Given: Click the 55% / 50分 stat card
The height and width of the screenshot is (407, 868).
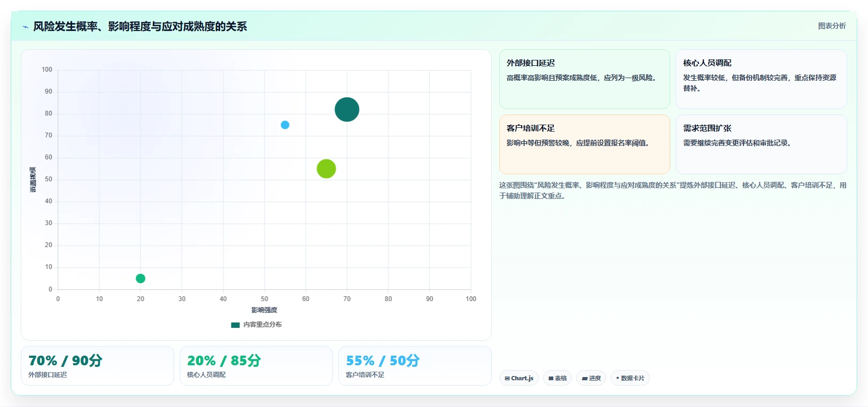Looking at the screenshot, I should tap(415, 366).
